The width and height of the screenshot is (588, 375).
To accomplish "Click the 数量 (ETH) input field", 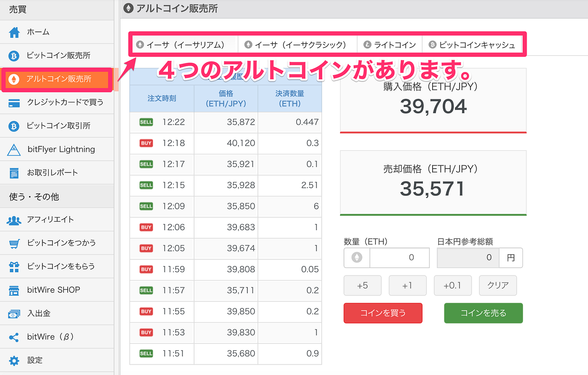I will click(399, 258).
